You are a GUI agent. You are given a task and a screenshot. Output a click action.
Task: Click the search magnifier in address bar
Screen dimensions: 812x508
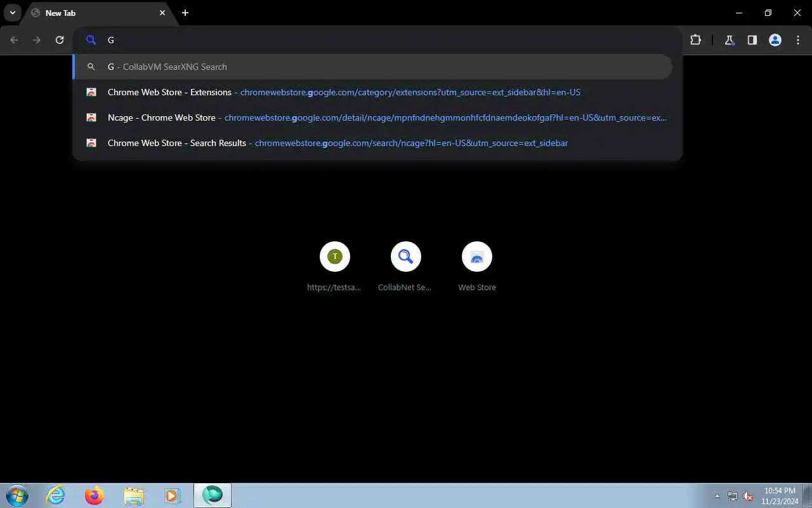click(91, 40)
